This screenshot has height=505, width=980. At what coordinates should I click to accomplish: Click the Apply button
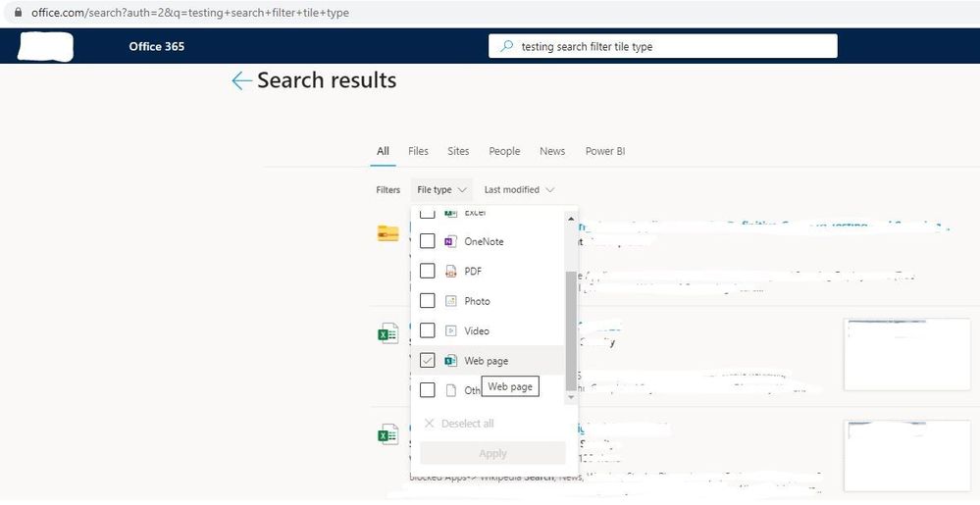coord(493,453)
